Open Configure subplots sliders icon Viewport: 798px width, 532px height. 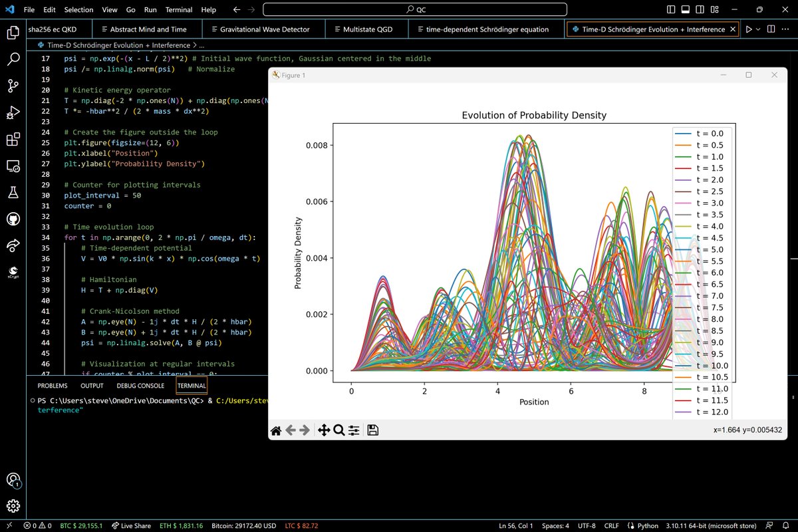coord(354,430)
